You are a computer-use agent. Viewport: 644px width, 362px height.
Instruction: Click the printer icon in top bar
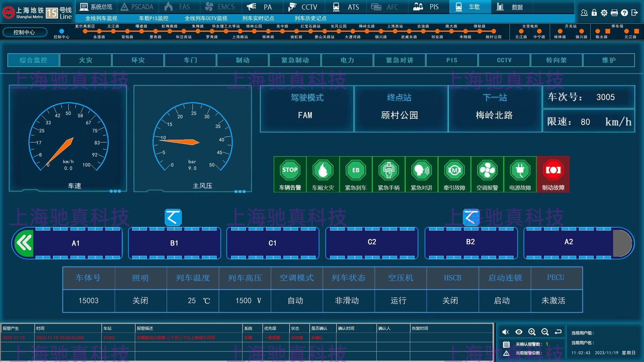[614, 13]
